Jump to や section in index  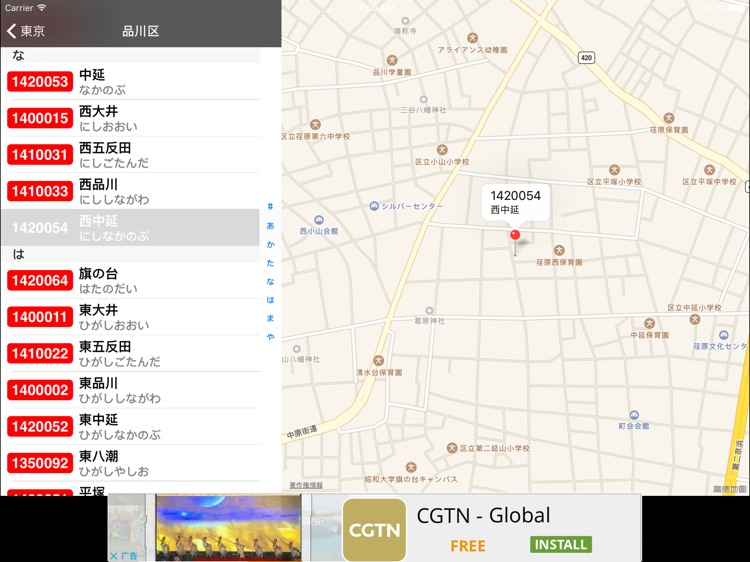[x=270, y=337]
